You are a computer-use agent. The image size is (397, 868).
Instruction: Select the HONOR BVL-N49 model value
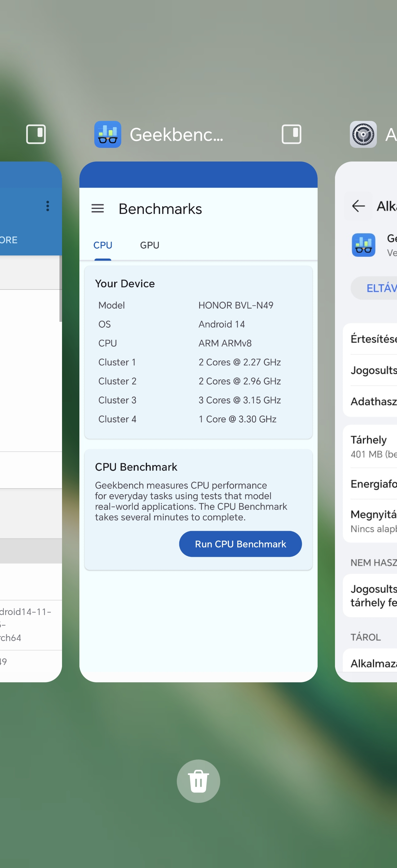coord(236,305)
